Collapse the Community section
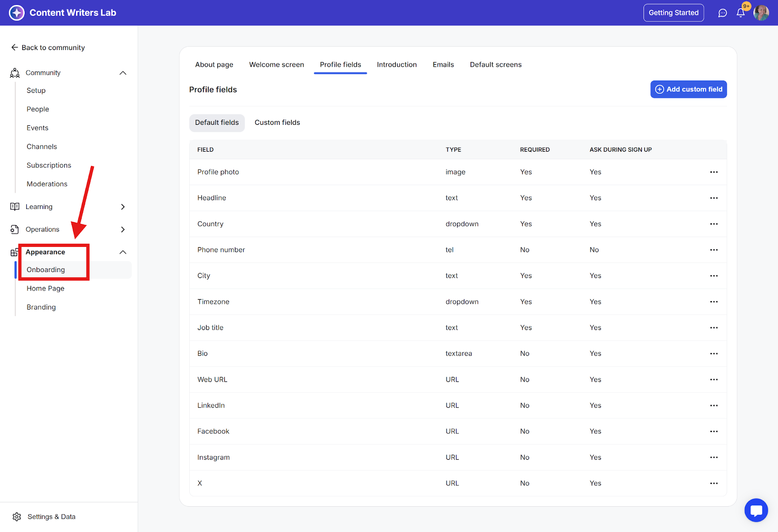Image resolution: width=778 pixels, height=532 pixels. (x=123, y=73)
